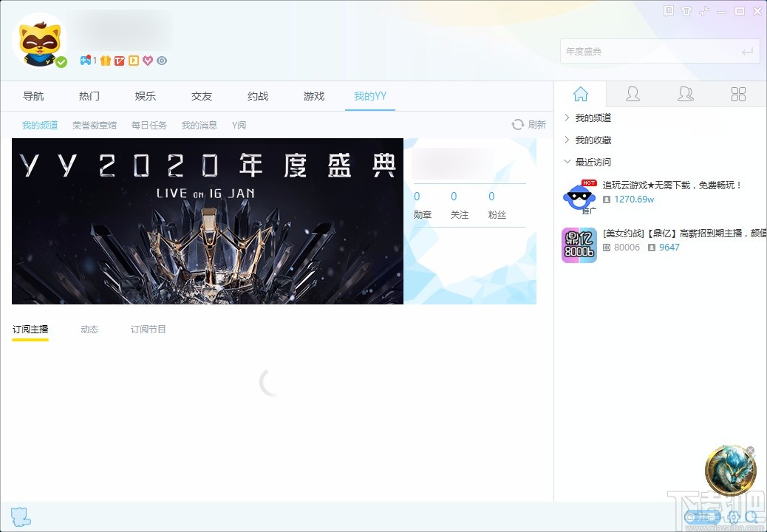Image resolution: width=767 pixels, height=532 pixels.
Task: Switch to the 动态 tab
Action: coord(89,329)
